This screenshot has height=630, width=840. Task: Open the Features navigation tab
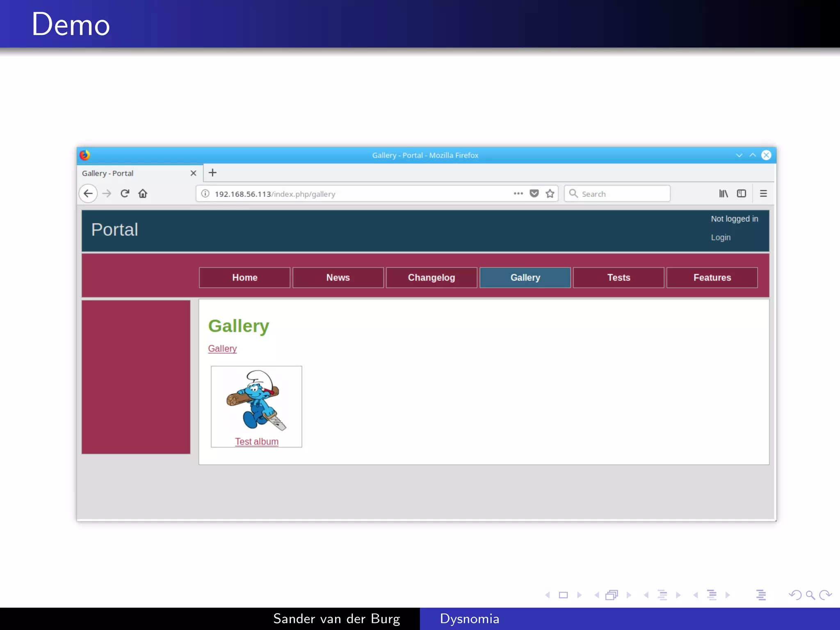point(712,278)
